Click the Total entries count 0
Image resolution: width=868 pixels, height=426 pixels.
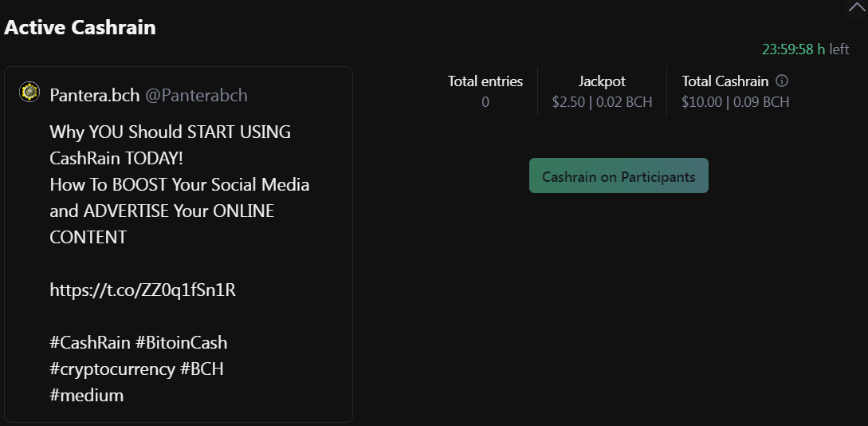(x=485, y=102)
